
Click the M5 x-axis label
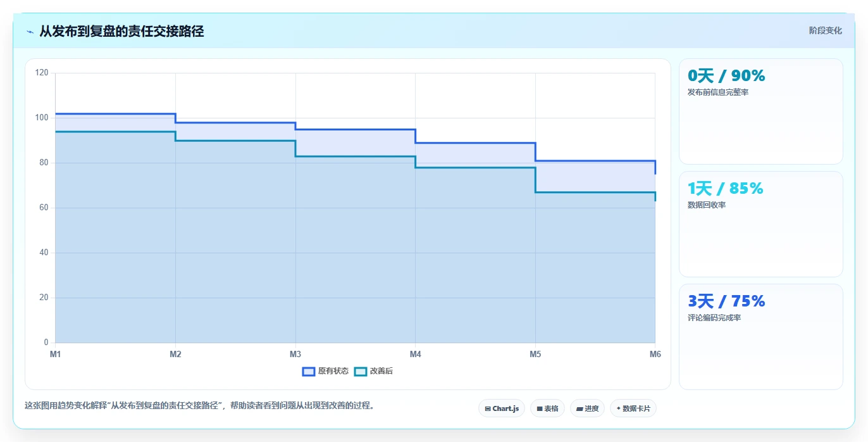pos(535,354)
